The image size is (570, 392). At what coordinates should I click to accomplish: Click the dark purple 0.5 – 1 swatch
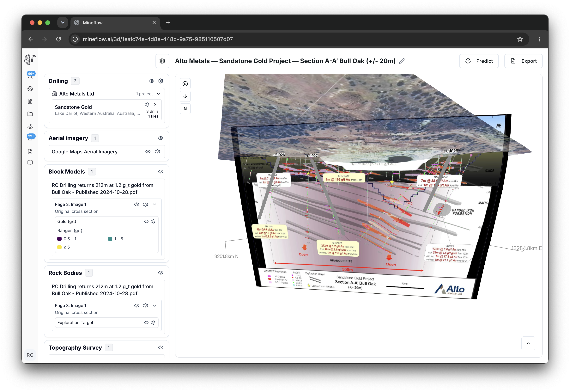[x=59, y=239]
